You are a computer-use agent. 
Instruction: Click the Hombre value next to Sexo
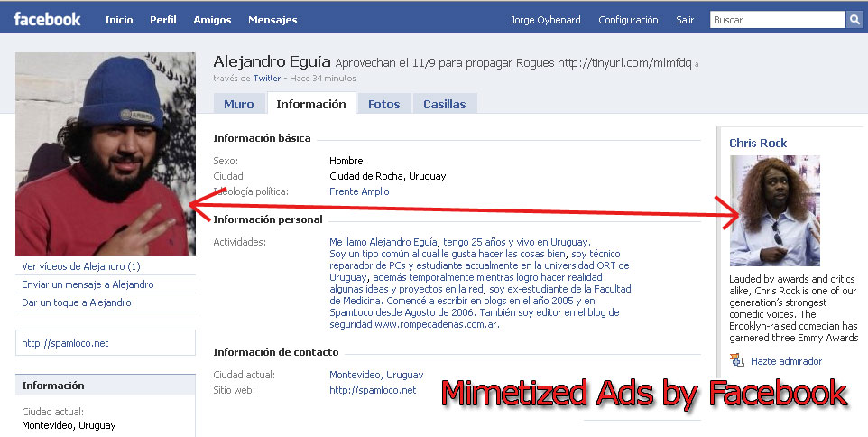point(346,161)
